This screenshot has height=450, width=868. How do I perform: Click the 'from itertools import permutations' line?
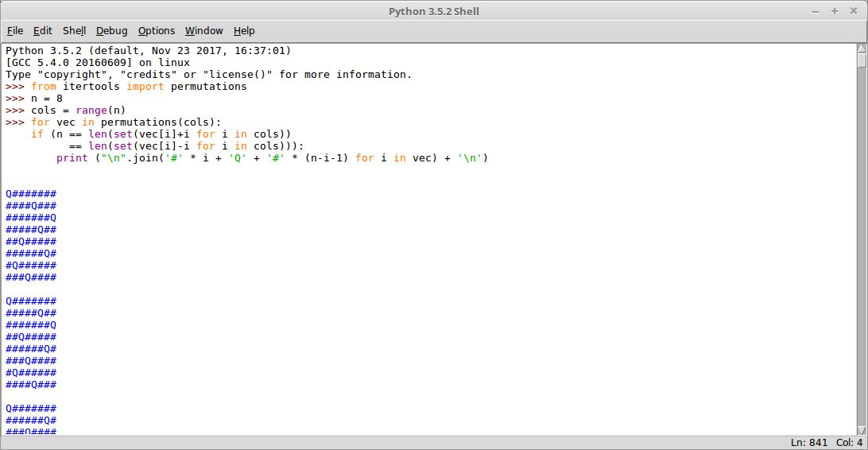[x=139, y=87]
